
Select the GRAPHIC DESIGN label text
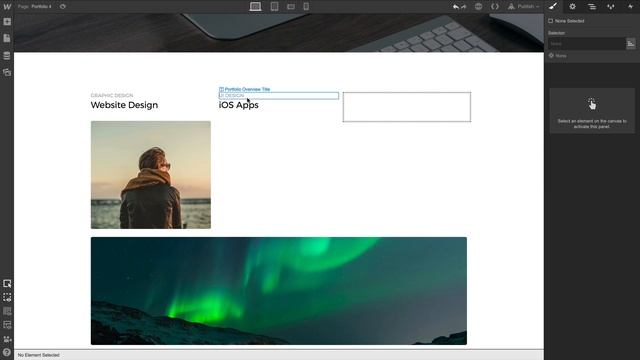112,96
